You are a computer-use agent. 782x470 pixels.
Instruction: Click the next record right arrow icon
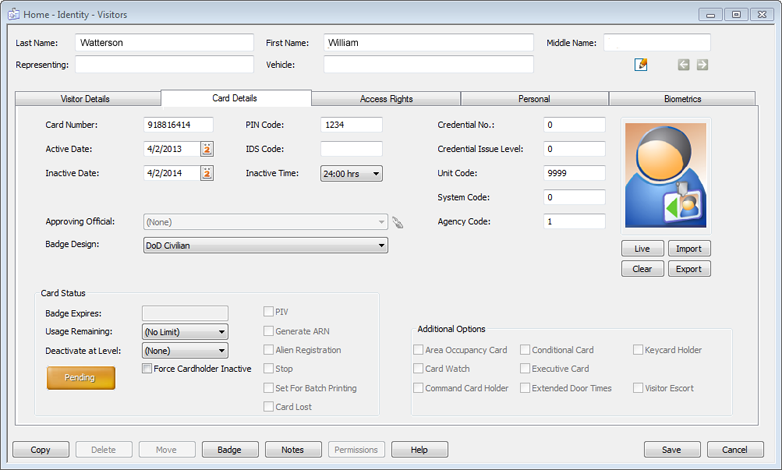click(702, 65)
